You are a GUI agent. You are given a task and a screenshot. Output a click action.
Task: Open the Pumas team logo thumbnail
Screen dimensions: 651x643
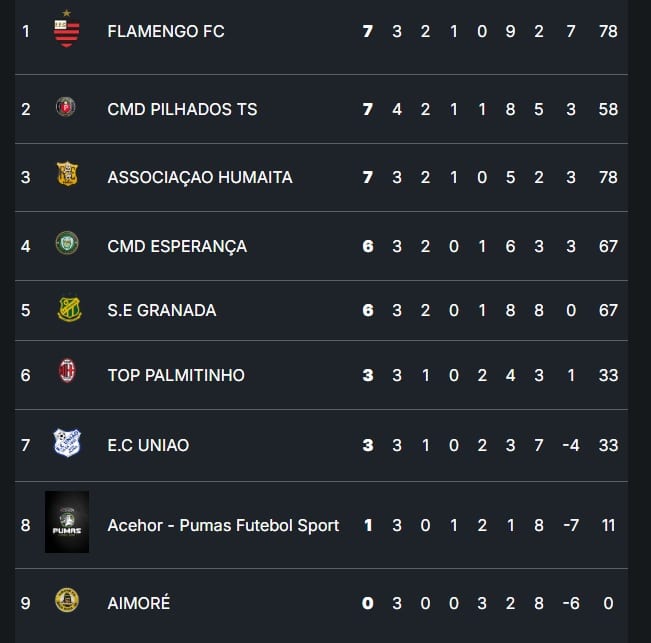pyautogui.click(x=67, y=522)
